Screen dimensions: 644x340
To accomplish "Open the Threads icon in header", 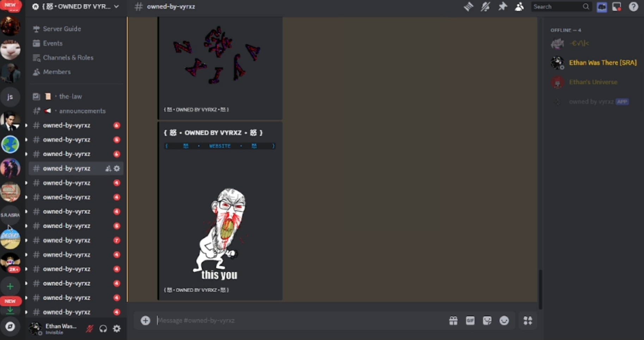I will pyautogui.click(x=468, y=7).
